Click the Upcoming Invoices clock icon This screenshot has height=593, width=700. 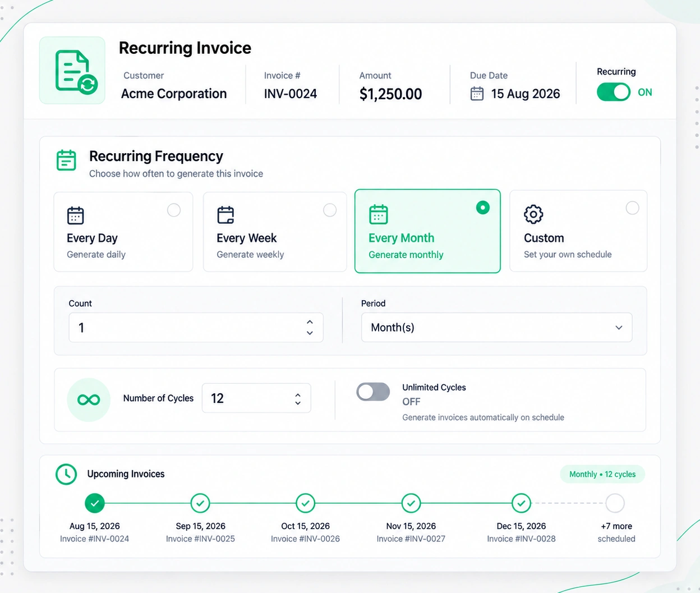(x=66, y=474)
